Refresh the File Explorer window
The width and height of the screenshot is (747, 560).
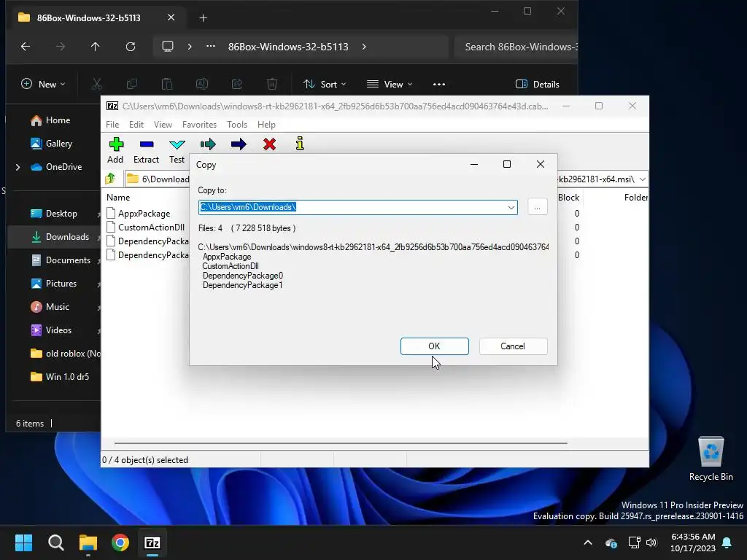pos(131,46)
